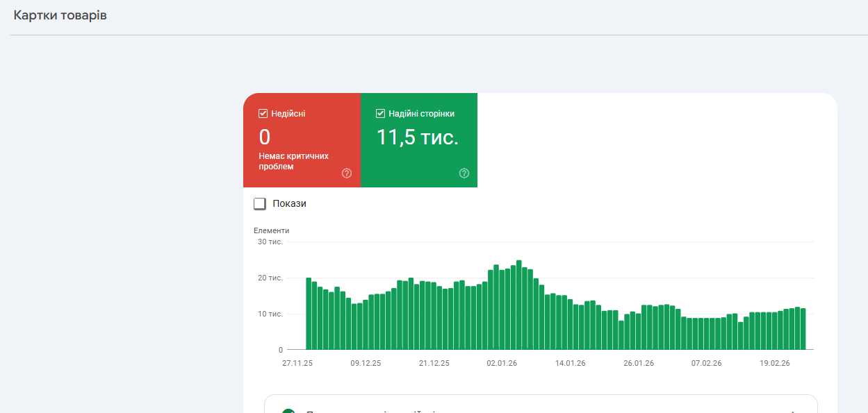Uncheck the Надійні сторінки checkbox
This screenshot has width=868, height=413.
click(x=380, y=113)
